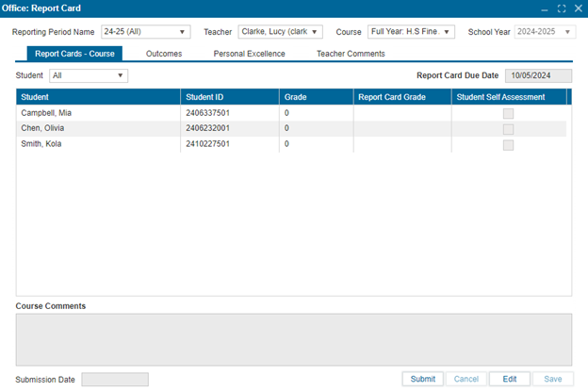Select the Report Cards - Course tab
The width and height of the screenshot is (588, 391).
74,54
